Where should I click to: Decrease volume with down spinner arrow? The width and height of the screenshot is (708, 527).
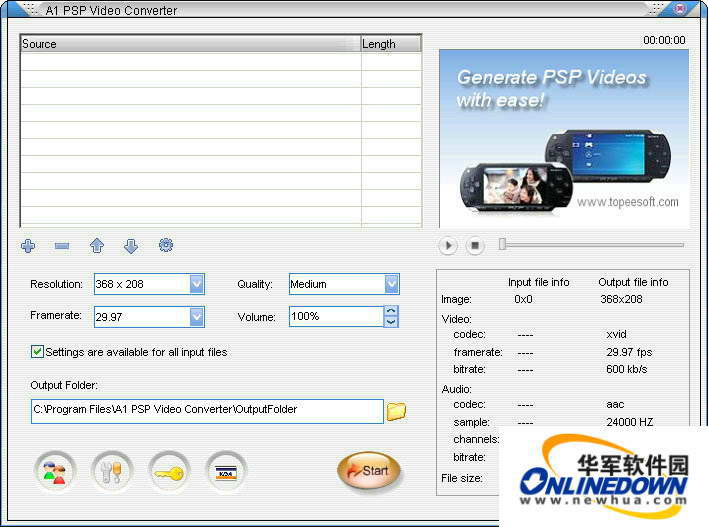391,322
